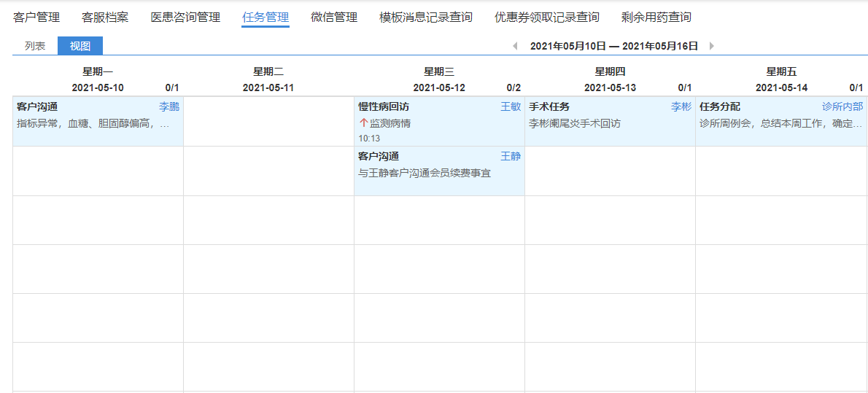The height and width of the screenshot is (393, 868).
Task: Click customer name 李鹏 link
Action: (169, 106)
